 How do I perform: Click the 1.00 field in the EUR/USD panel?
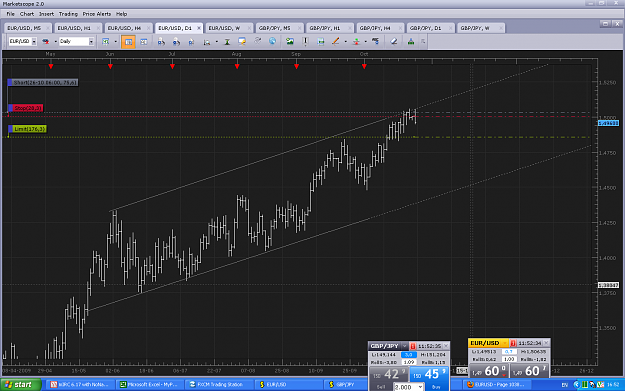(x=509, y=359)
